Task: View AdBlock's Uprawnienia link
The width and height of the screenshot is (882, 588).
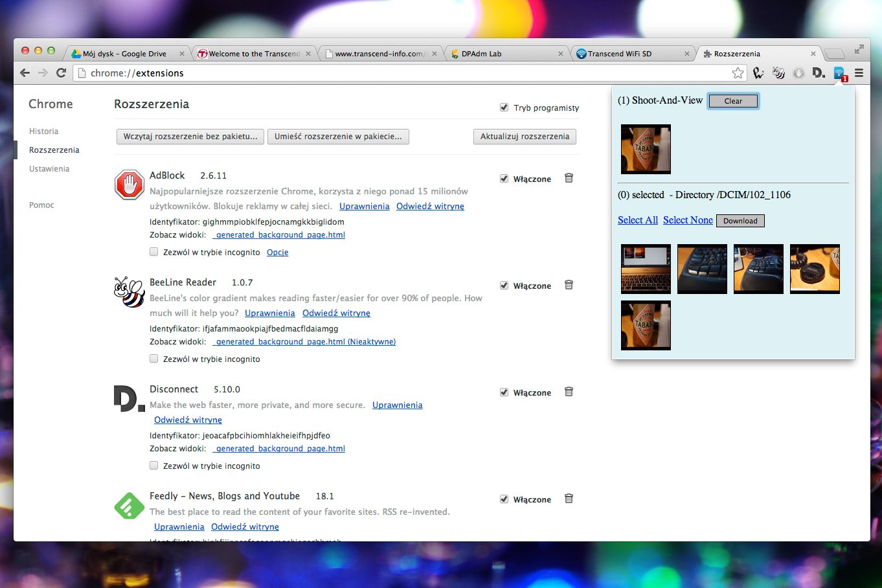Action: 365,207
